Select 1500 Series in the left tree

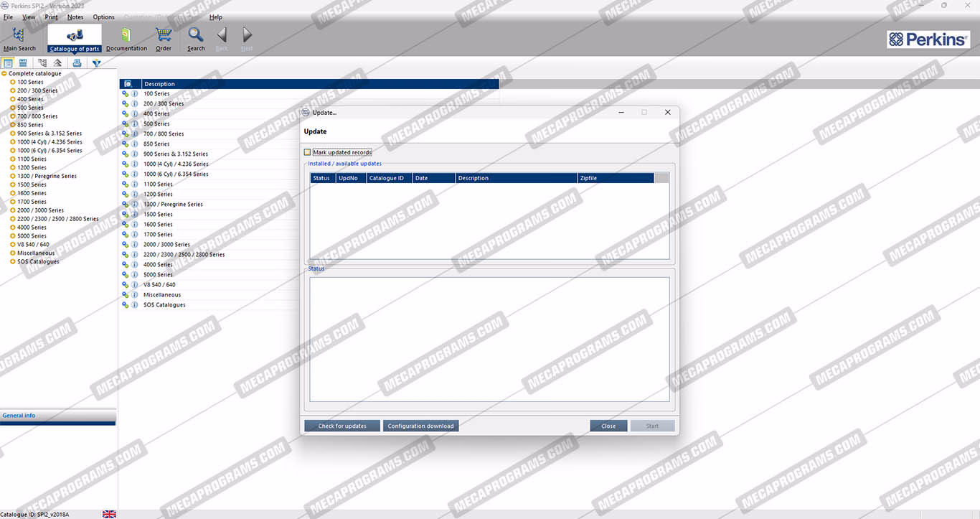(32, 184)
